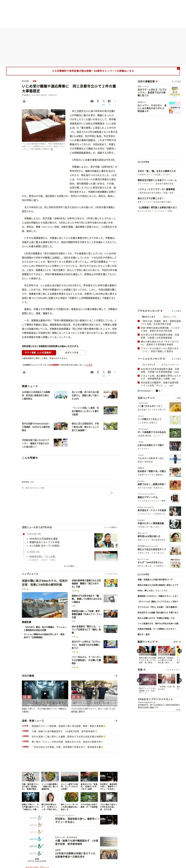Open 一覧 beside 注目の動画

[x=115, y=676]
